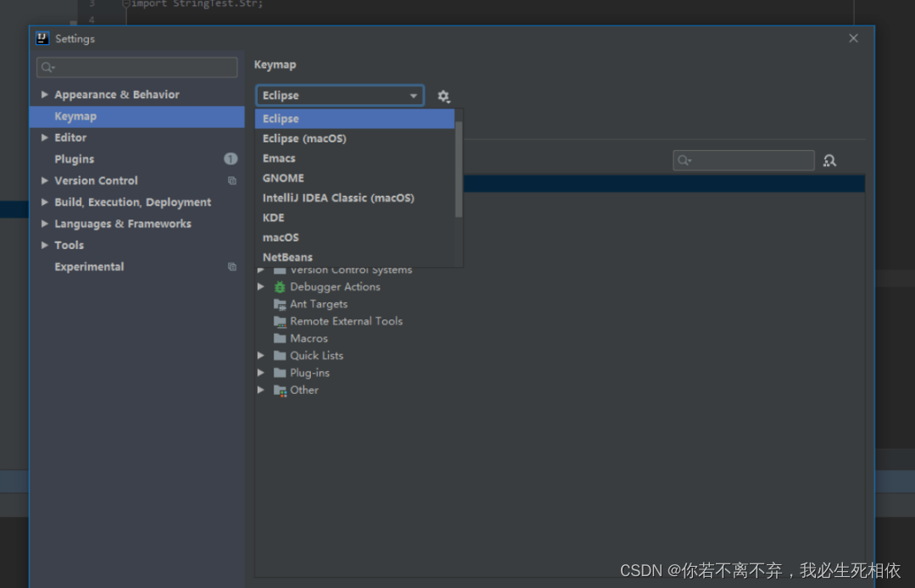Expand the Other tree node

click(261, 391)
